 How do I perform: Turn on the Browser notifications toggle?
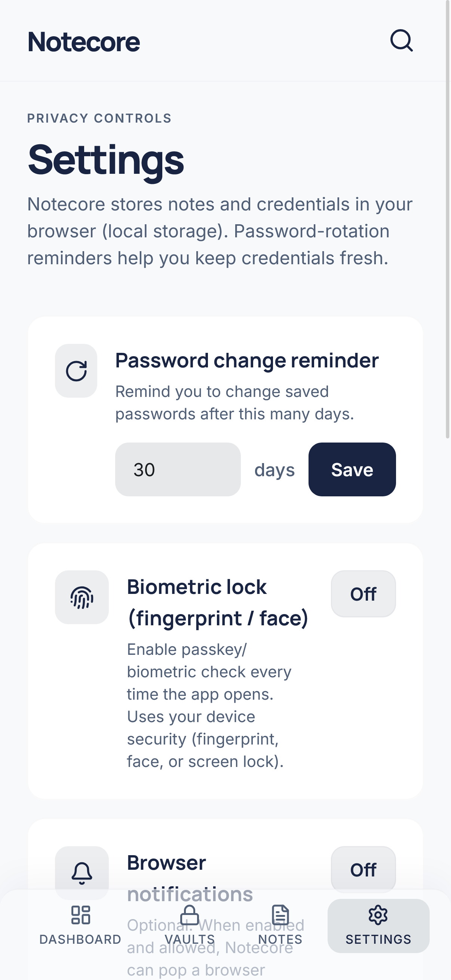click(363, 870)
